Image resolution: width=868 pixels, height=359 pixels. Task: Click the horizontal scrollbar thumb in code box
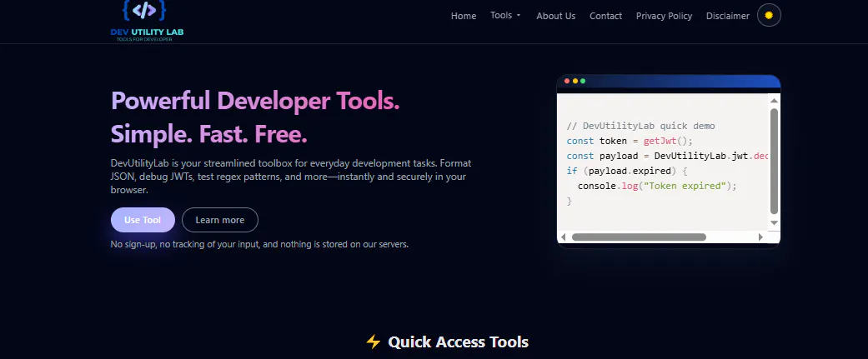pyautogui.click(x=639, y=237)
